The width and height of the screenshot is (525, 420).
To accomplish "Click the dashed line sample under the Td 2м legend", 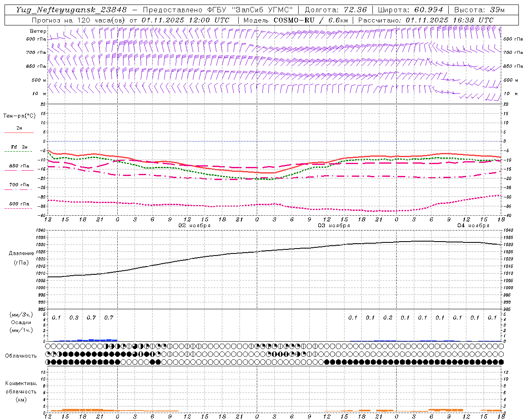I will (x=19, y=152).
